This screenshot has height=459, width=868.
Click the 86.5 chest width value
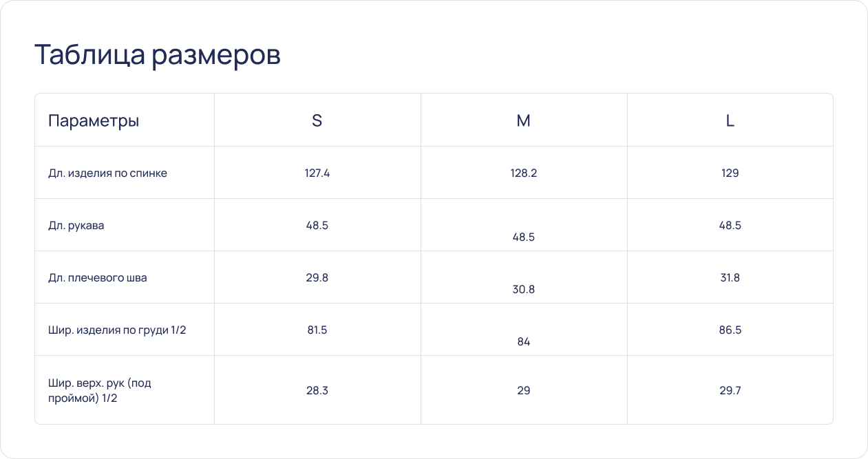point(730,330)
